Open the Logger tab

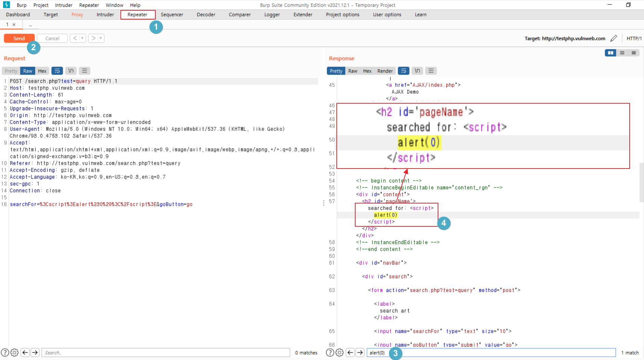tap(272, 15)
